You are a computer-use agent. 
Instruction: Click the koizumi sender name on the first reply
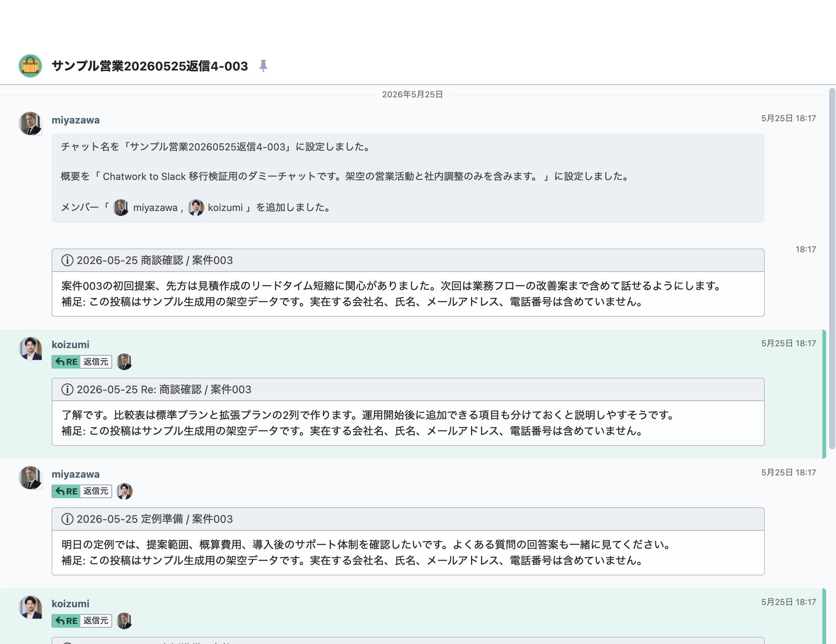(x=70, y=345)
